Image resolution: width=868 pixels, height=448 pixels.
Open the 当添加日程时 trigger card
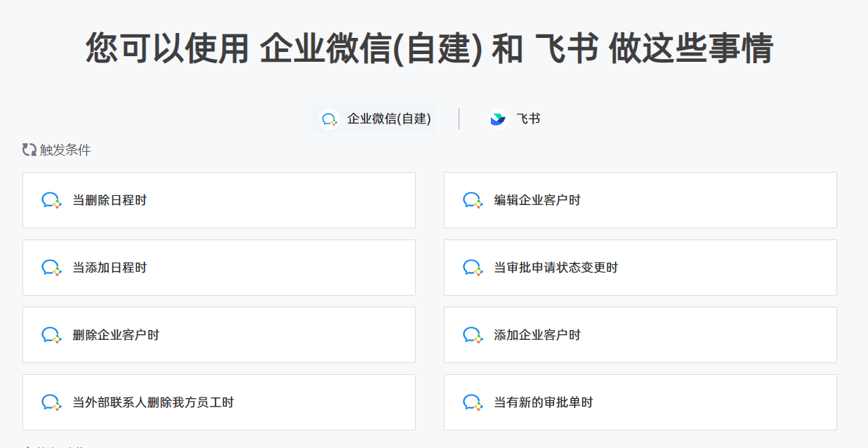(219, 268)
